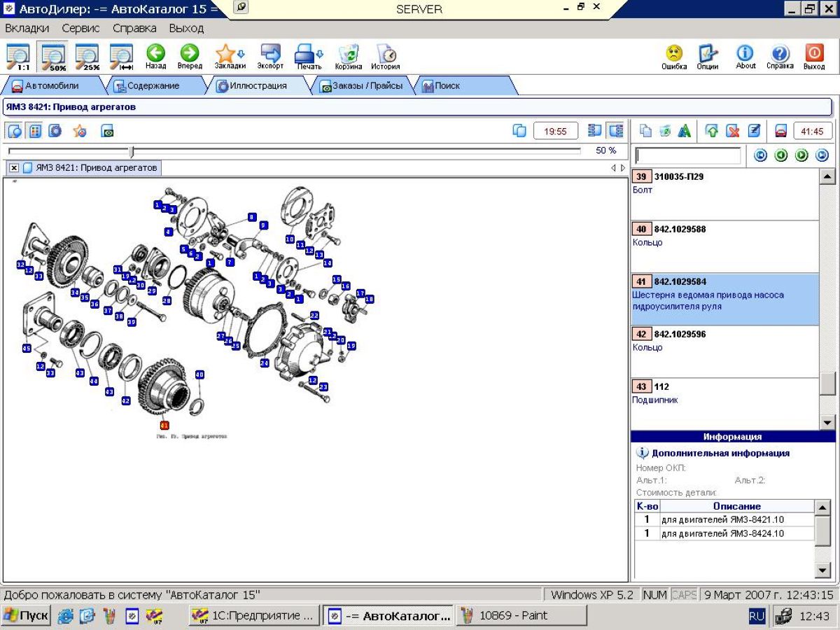Open Опции settings icon
Viewport: 840px width, 630px height.
(708, 57)
